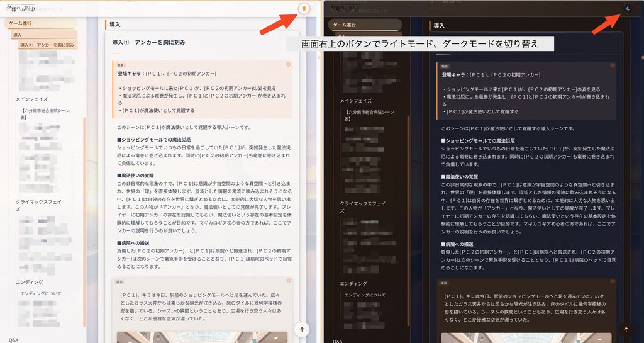This screenshot has width=644, height=343.
Task: Open メインフェイズ in the light-mode sidebar
Action: pos(31,99)
